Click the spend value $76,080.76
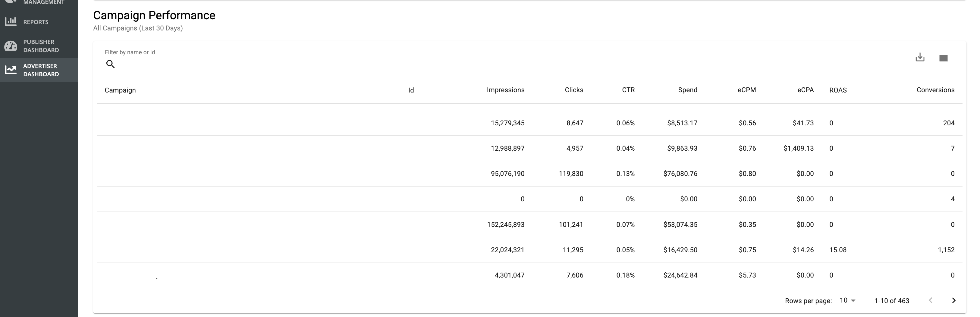 [680, 174]
